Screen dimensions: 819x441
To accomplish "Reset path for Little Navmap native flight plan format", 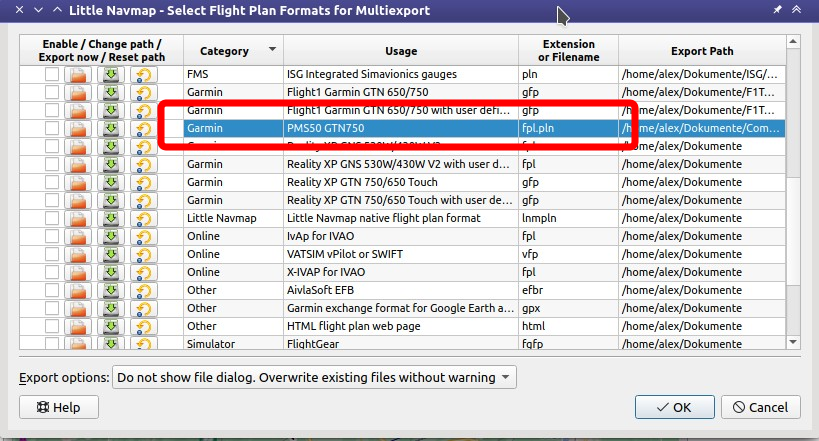I will 144,218.
